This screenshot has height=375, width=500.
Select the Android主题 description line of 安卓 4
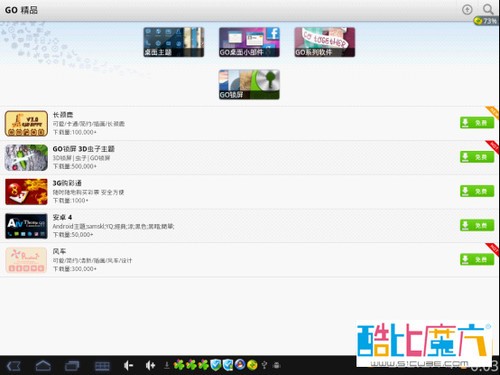(x=113, y=226)
